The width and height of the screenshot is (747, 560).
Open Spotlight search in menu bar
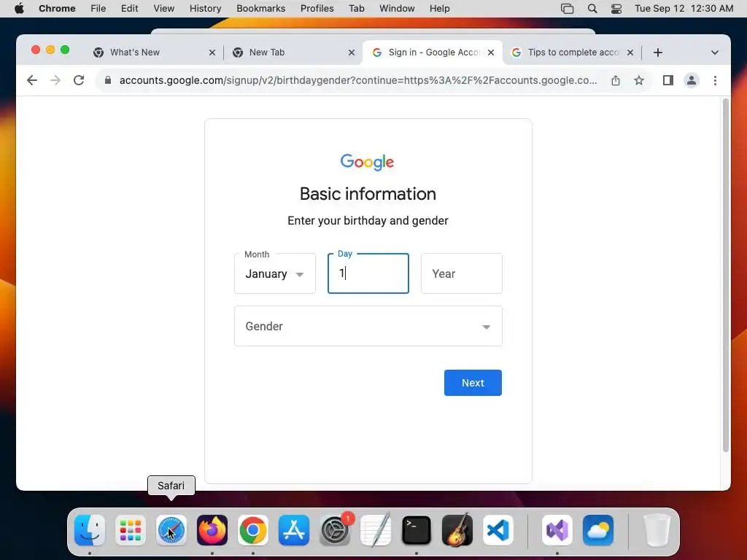click(x=592, y=9)
